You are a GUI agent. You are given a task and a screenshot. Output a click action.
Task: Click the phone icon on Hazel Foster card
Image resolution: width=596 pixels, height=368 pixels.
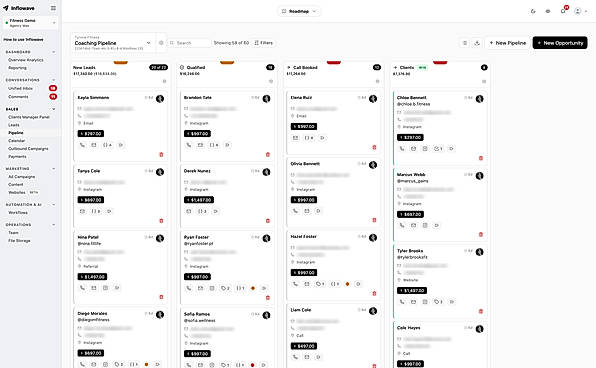coord(295,284)
